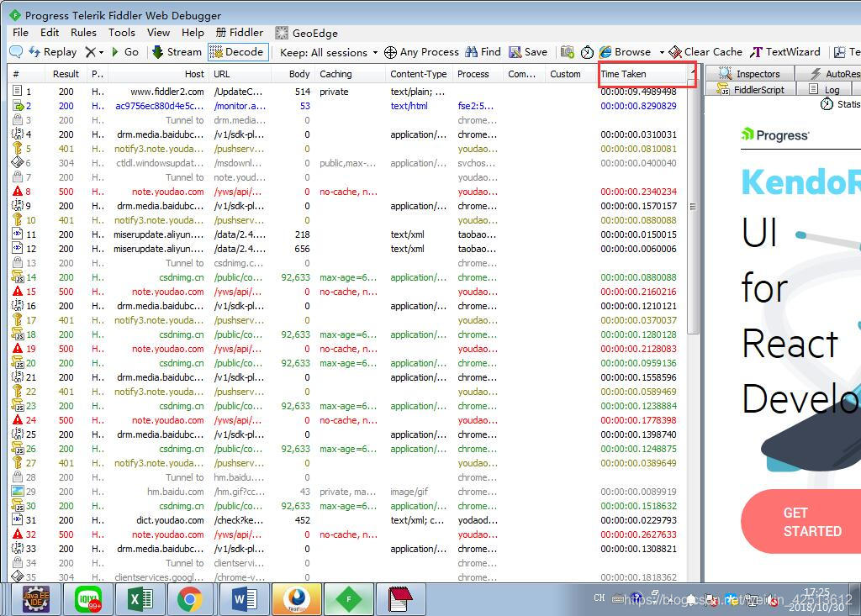Select session 29 image icon
Viewport: 861px width, 616px height.
(18, 492)
